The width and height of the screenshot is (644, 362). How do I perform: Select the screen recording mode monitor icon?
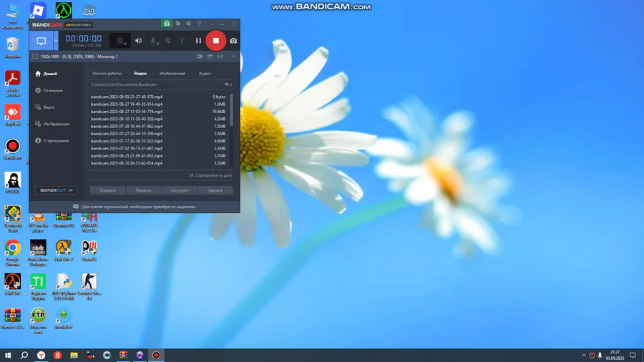click(x=41, y=41)
